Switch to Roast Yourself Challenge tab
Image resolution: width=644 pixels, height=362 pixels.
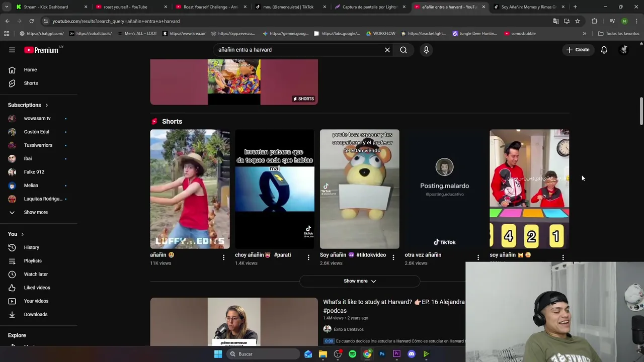click(x=210, y=7)
